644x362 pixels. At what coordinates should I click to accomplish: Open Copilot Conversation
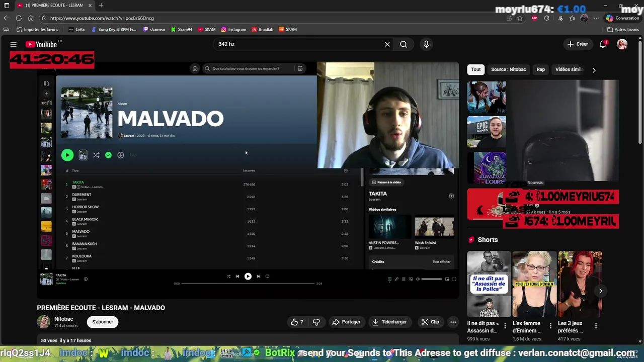click(x=623, y=18)
